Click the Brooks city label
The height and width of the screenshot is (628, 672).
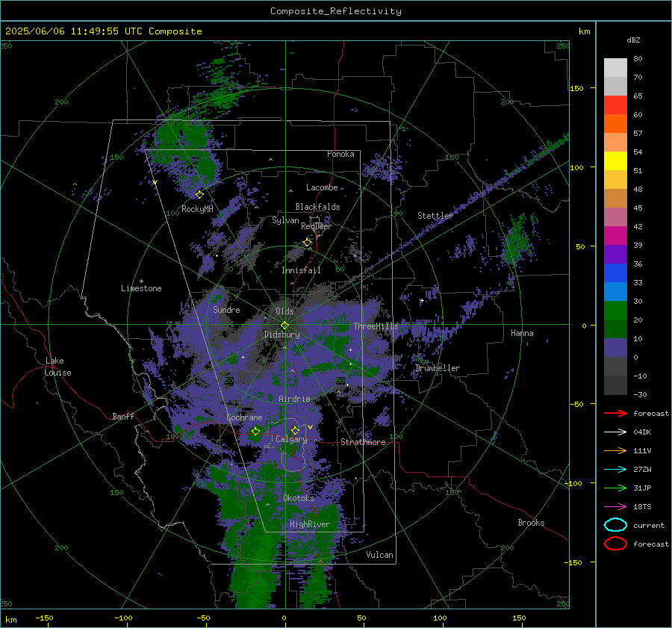(531, 523)
